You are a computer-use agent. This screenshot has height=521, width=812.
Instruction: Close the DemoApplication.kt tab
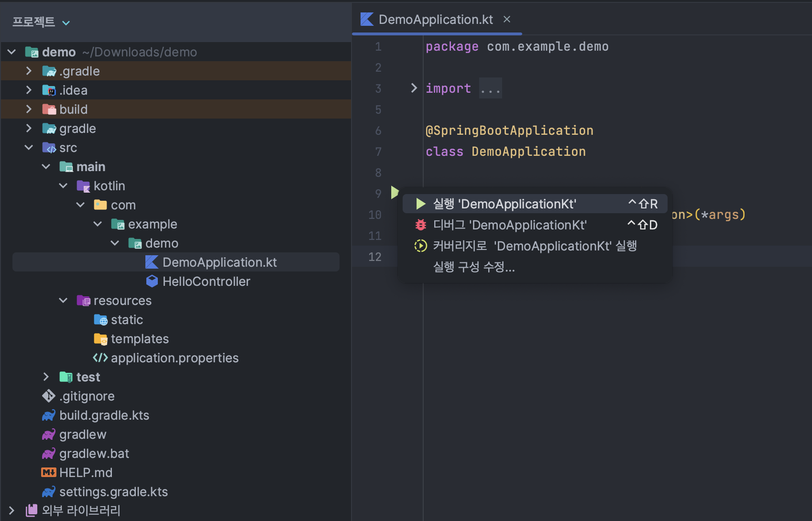(x=507, y=20)
